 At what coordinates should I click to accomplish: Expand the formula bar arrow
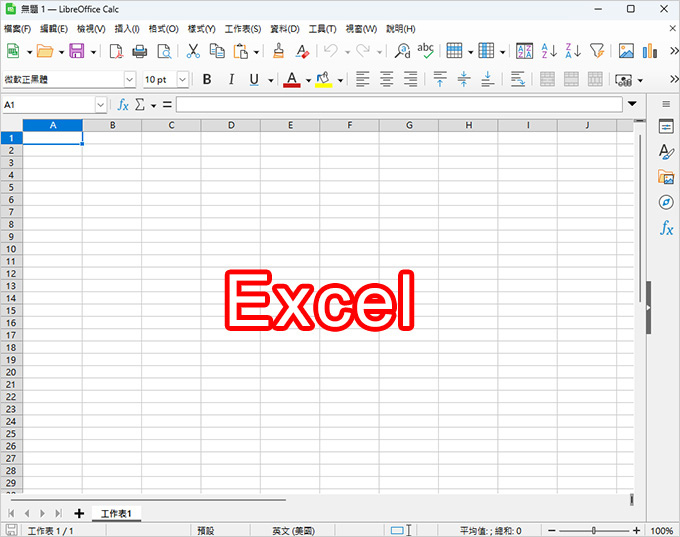pyautogui.click(x=632, y=104)
